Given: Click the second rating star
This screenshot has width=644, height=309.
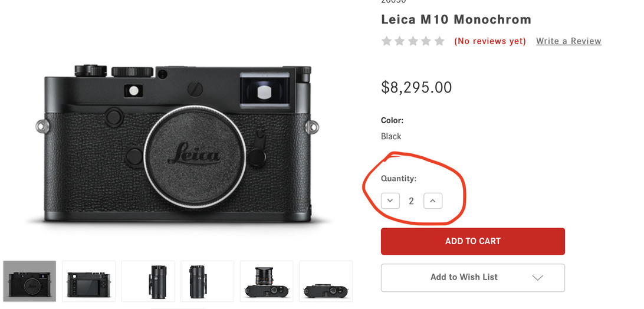Looking at the screenshot, I should (400, 41).
